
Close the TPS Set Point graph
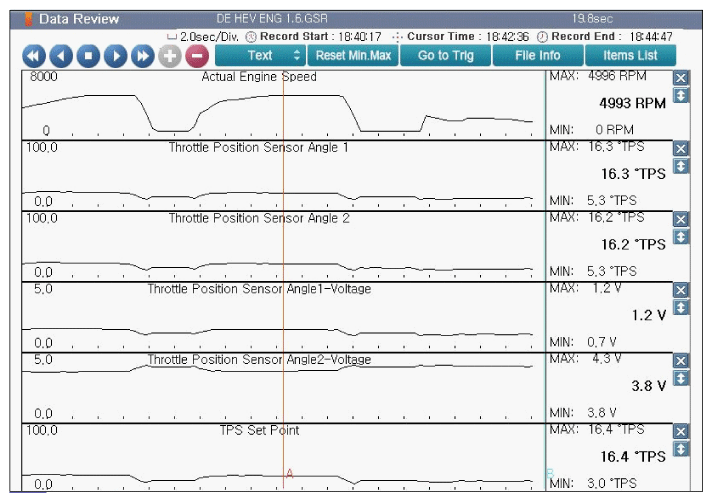681,432
